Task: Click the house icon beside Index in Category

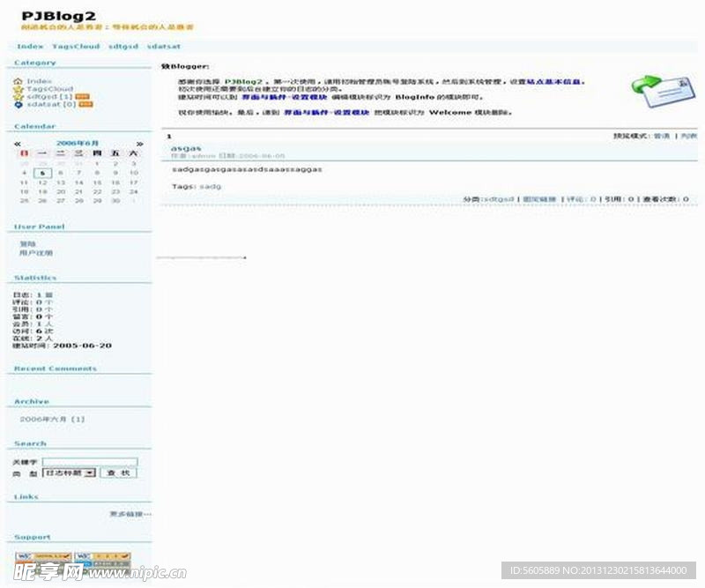Action: [18, 81]
